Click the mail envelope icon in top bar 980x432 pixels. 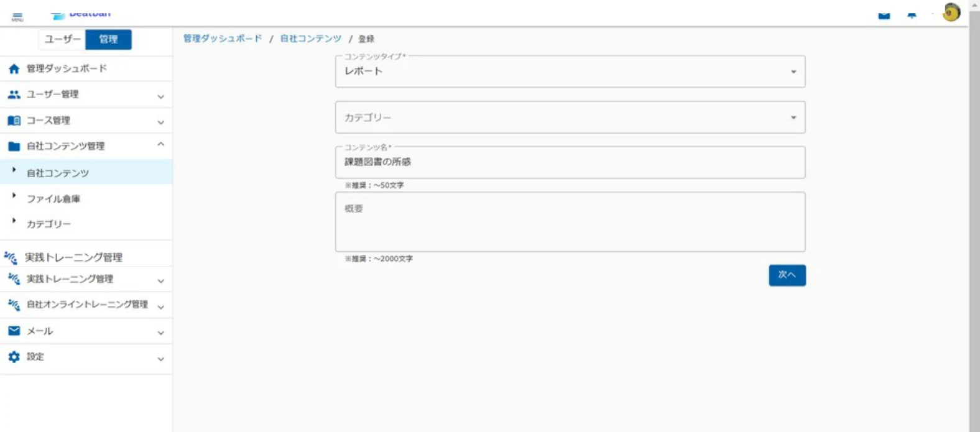(x=884, y=15)
